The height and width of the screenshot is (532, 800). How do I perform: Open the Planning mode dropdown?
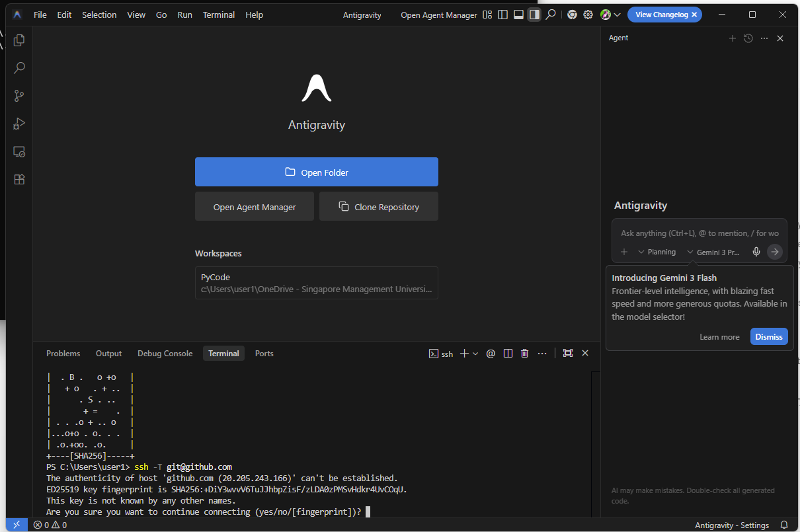click(x=657, y=252)
